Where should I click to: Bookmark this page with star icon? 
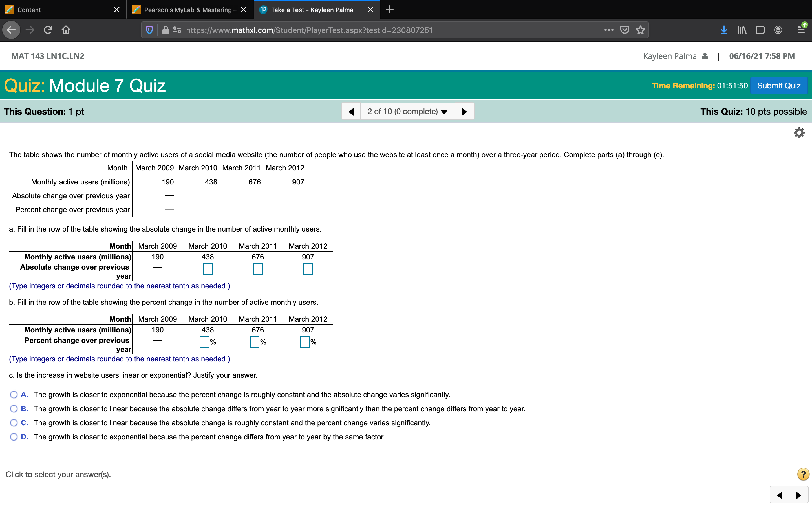tap(641, 30)
